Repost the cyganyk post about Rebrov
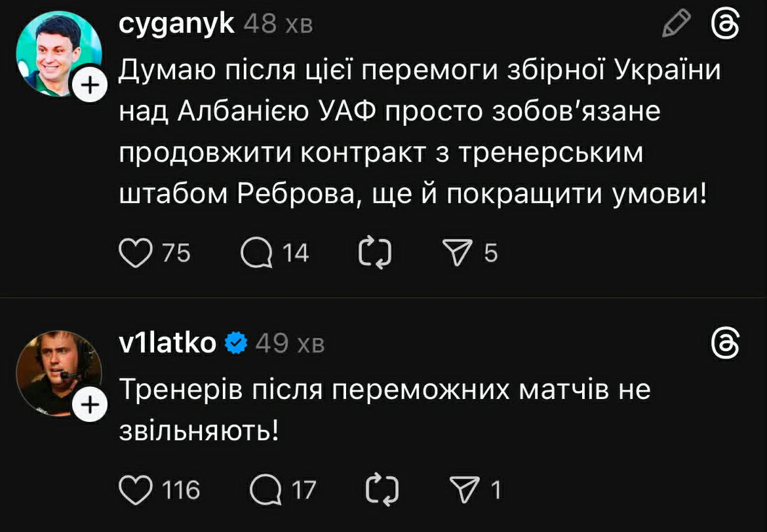The image size is (767, 532). (x=376, y=253)
